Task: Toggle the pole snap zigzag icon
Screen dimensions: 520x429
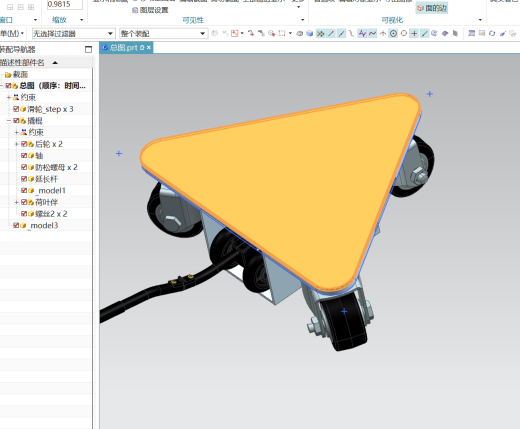Action: pos(362,33)
